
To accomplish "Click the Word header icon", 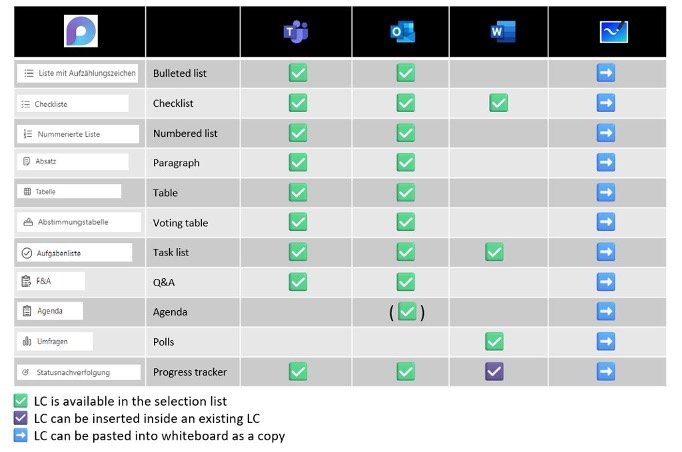I will (x=503, y=32).
